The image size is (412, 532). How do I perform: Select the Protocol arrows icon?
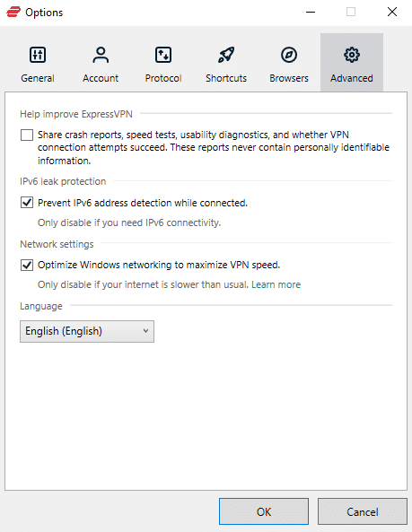tap(163, 55)
